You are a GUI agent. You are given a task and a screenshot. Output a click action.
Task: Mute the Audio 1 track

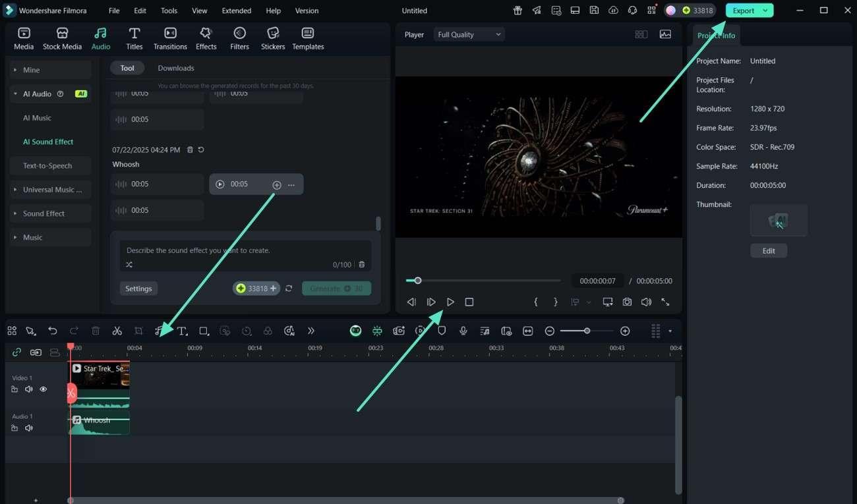point(29,428)
